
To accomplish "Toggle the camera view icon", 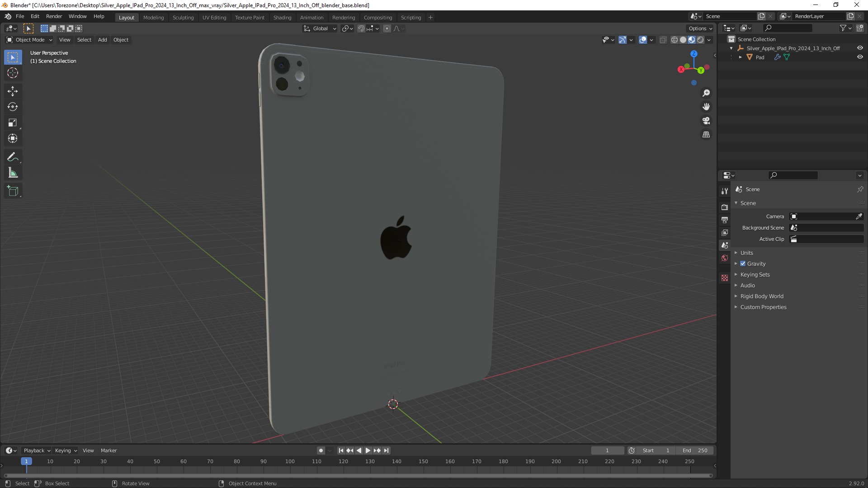I will coord(706,121).
